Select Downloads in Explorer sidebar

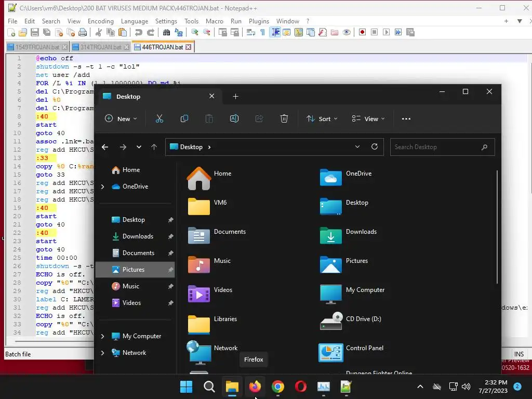tap(136, 236)
